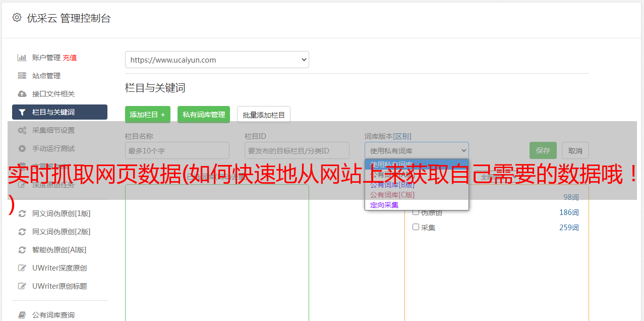Focus the 栏目名称 input field
Viewport: 644px width, 321px height.
coord(177,150)
